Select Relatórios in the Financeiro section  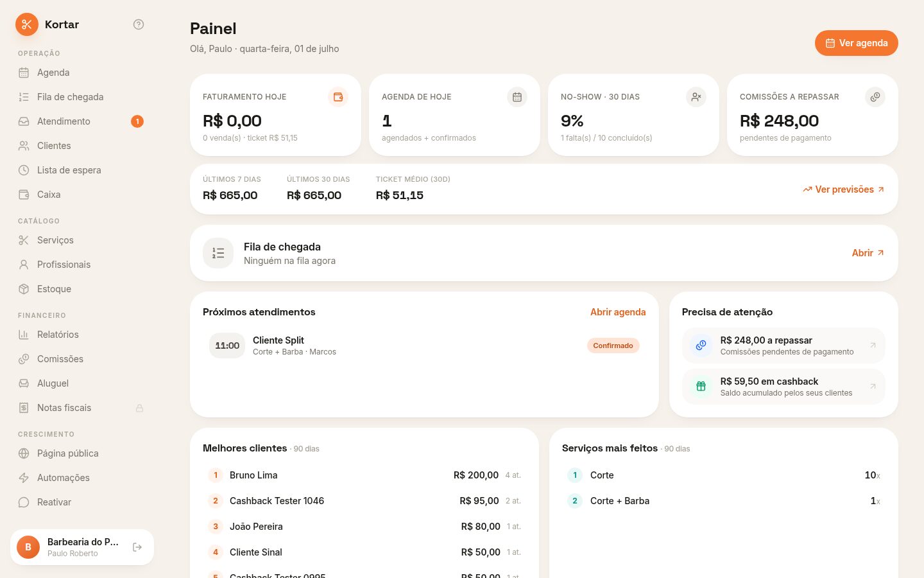pos(82,335)
